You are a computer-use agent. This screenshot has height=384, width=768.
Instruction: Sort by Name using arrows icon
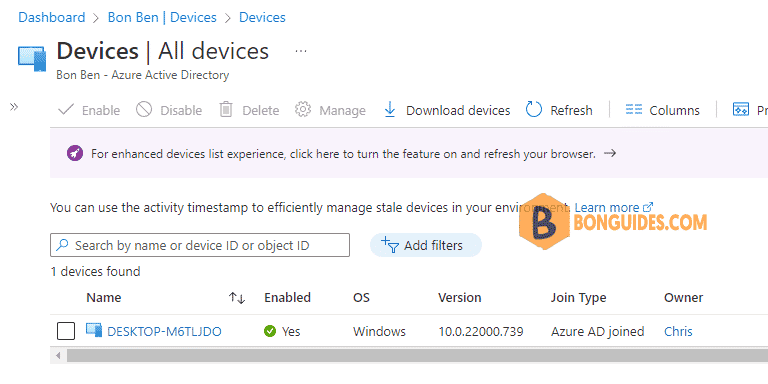point(237,298)
